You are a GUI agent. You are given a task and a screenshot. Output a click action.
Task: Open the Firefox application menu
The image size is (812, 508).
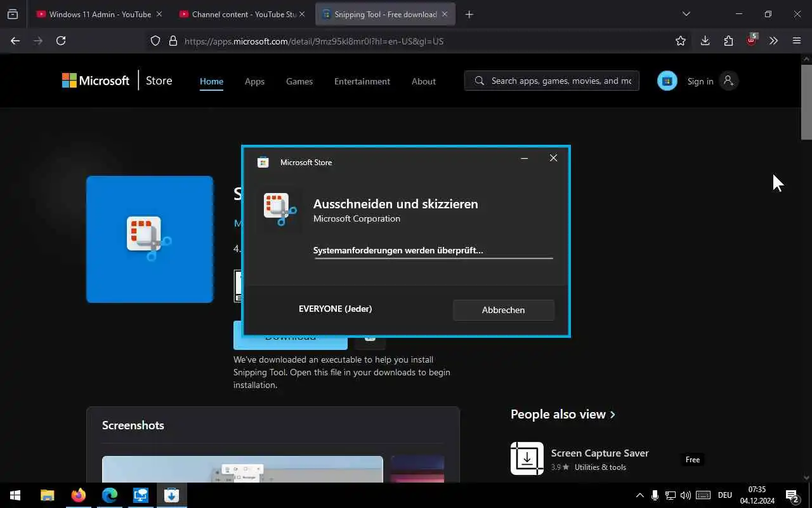[x=797, y=41]
